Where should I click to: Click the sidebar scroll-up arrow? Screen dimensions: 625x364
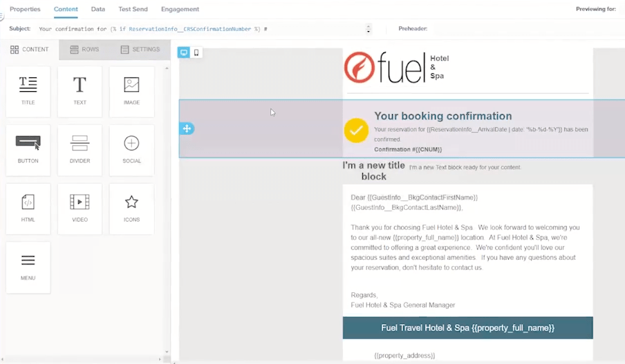click(167, 68)
